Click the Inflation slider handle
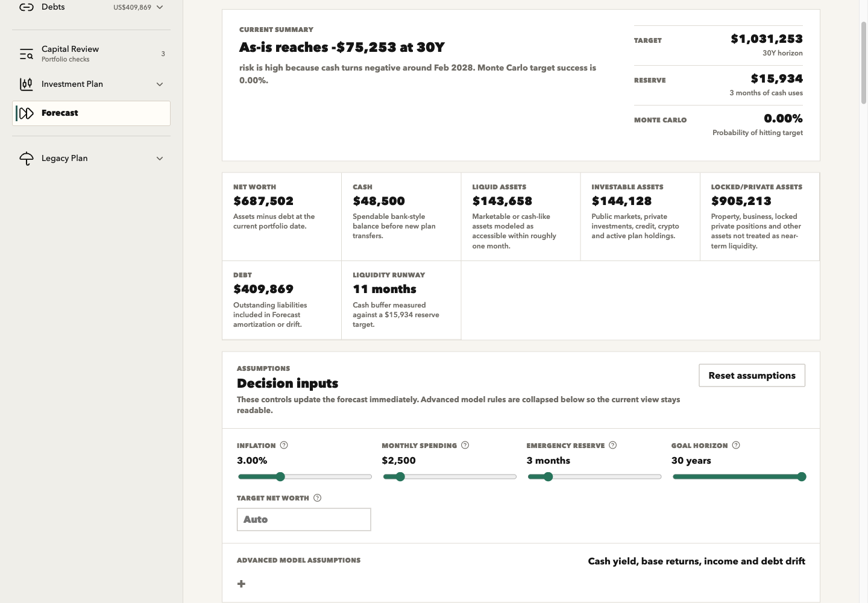 (280, 476)
